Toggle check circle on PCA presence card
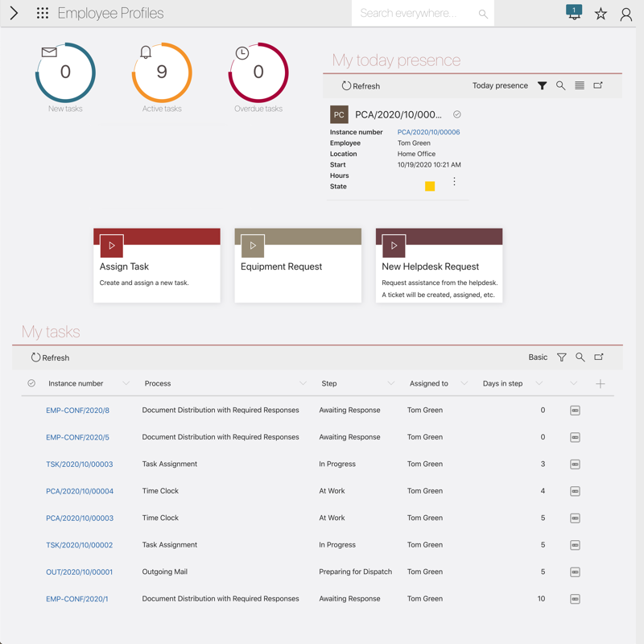644x644 pixels. [457, 114]
